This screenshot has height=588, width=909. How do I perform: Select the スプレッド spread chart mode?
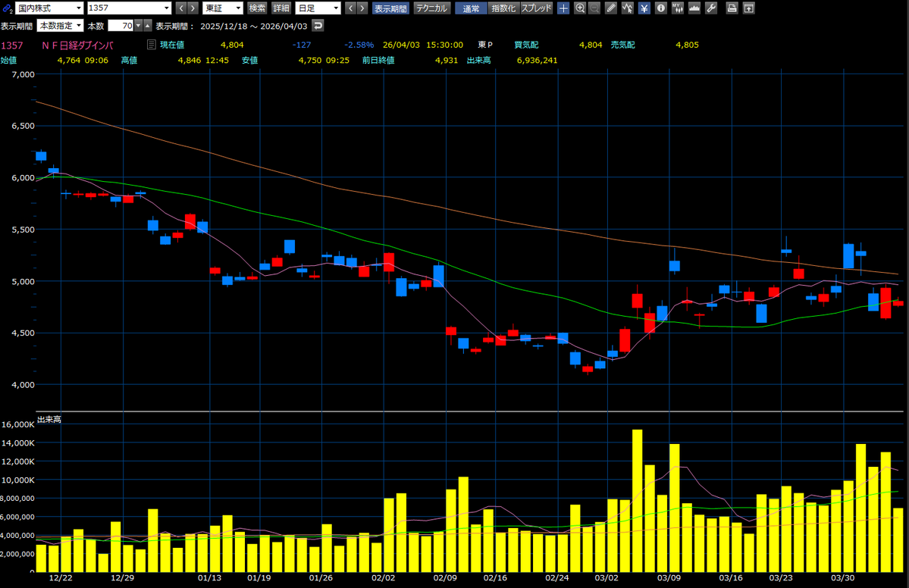pos(536,8)
